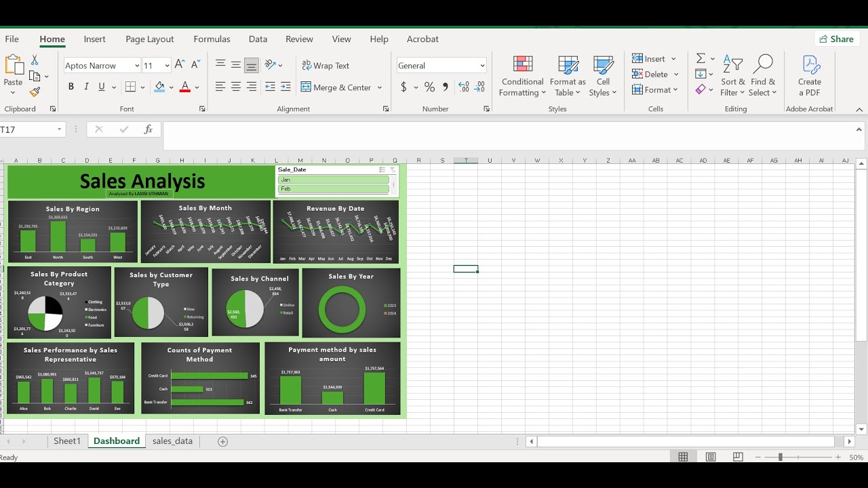
Task: Click the Percent Style icon
Action: tap(429, 87)
